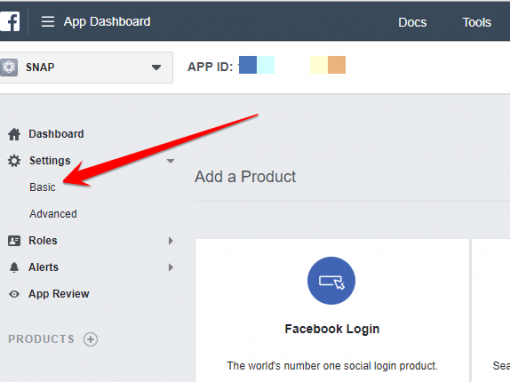This screenshot has width=510, height=382.
Task: Open the hamburger menu icon
Action: 48,22
